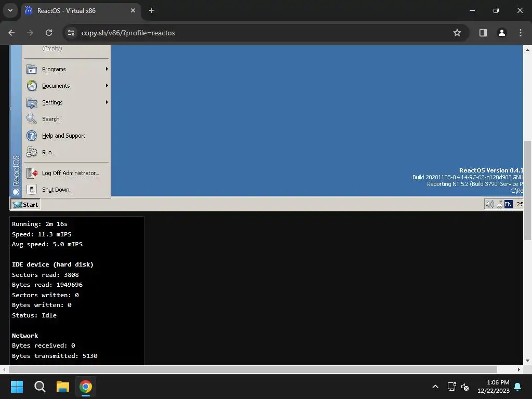Click the Search magnifier icon in Start menu
The image size is (532, 399).
click(x=32, y=119)
